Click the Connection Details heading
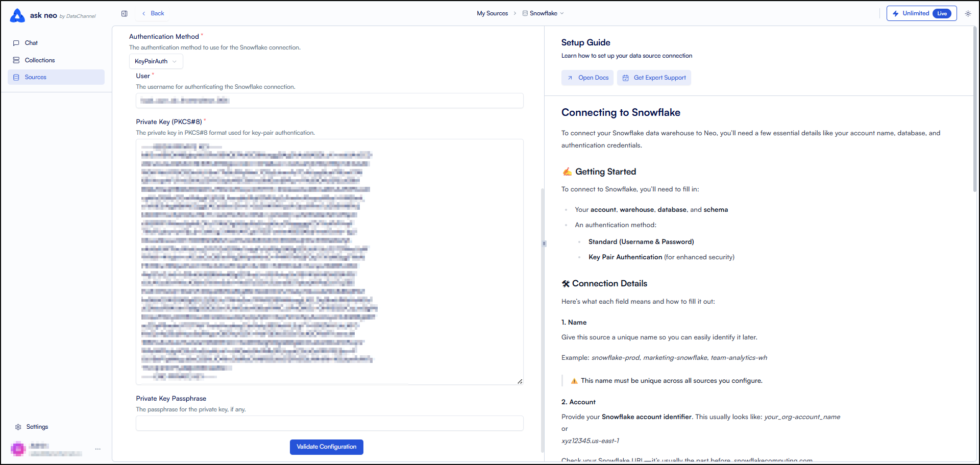 click(609, 283)
